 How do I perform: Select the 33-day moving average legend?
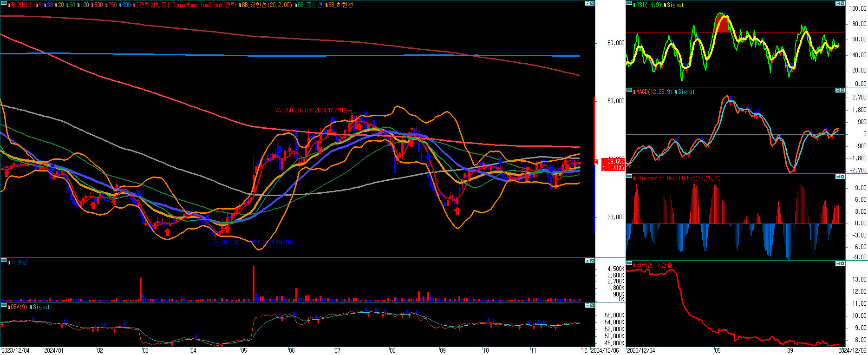(x=48, y=5)
